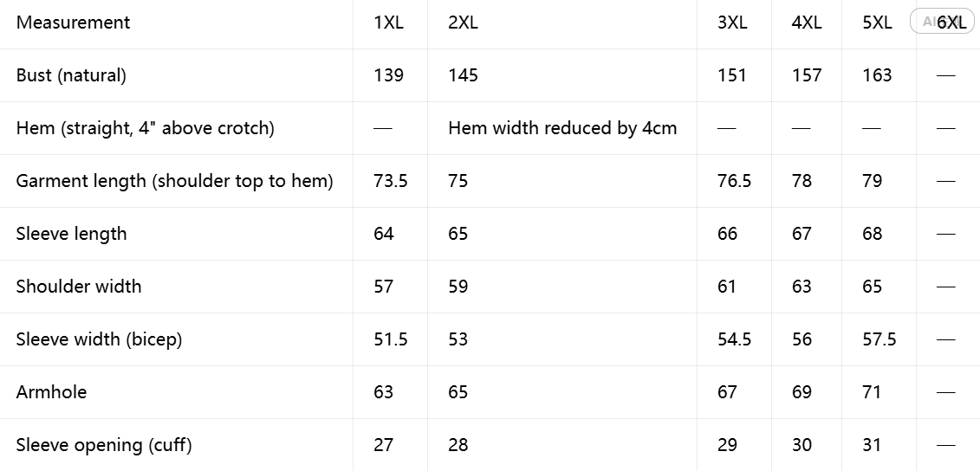Select the Measurement column header

[x=73, y=23]
